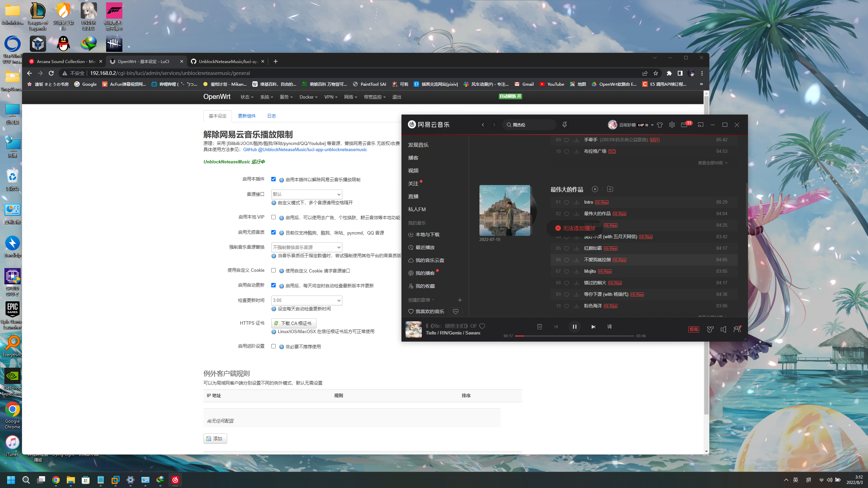Click the volume speaker icon in the player
This screenshot has width=868, height=488.
pos(724,329)
